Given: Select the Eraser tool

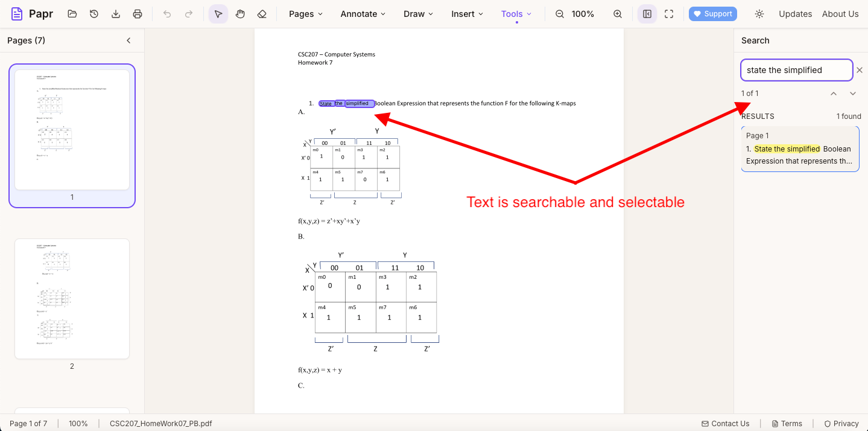Looking at the screenshot, I should coord(262,13).
